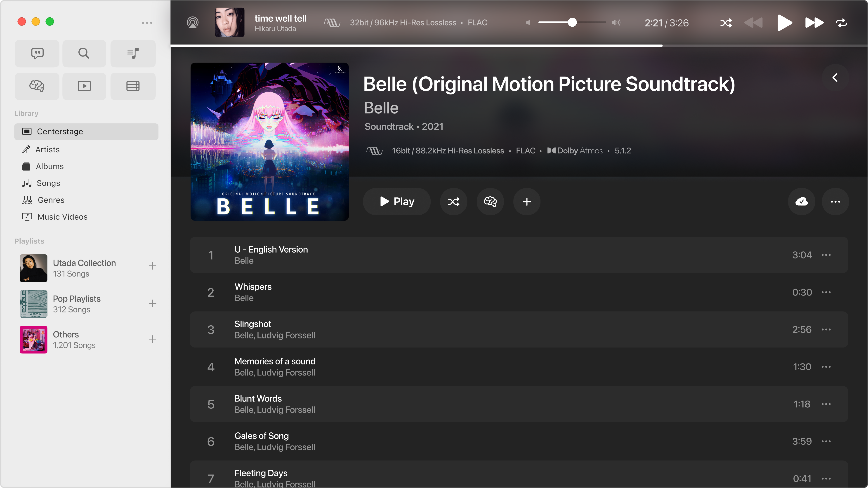Select Genres in the Library sidebar
868x488 pixels.
tap(51, 200)
